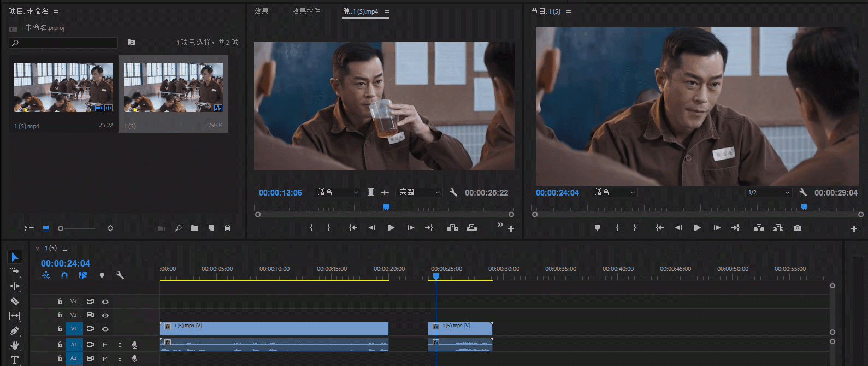The image size is (868, 366).
Task: Step forward one frame in program monitor
Action: [x=717, y=228]
